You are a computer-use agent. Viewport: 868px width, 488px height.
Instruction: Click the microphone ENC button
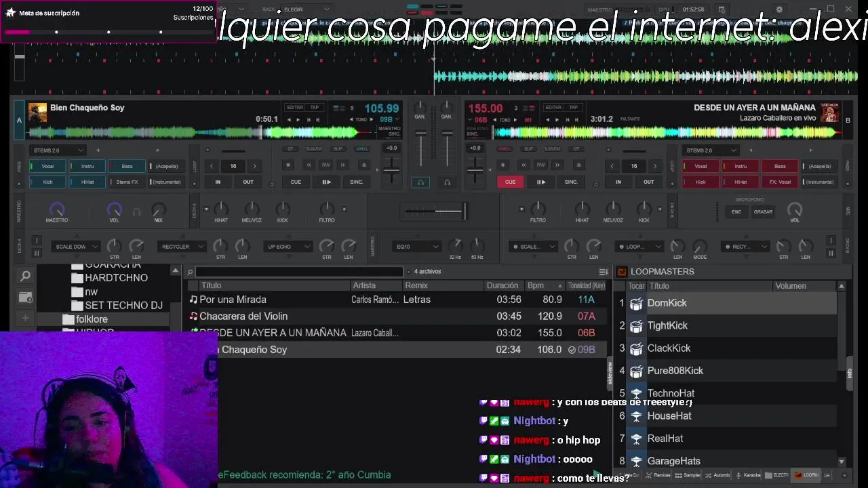pyautogui.click(x=736, y=212)
